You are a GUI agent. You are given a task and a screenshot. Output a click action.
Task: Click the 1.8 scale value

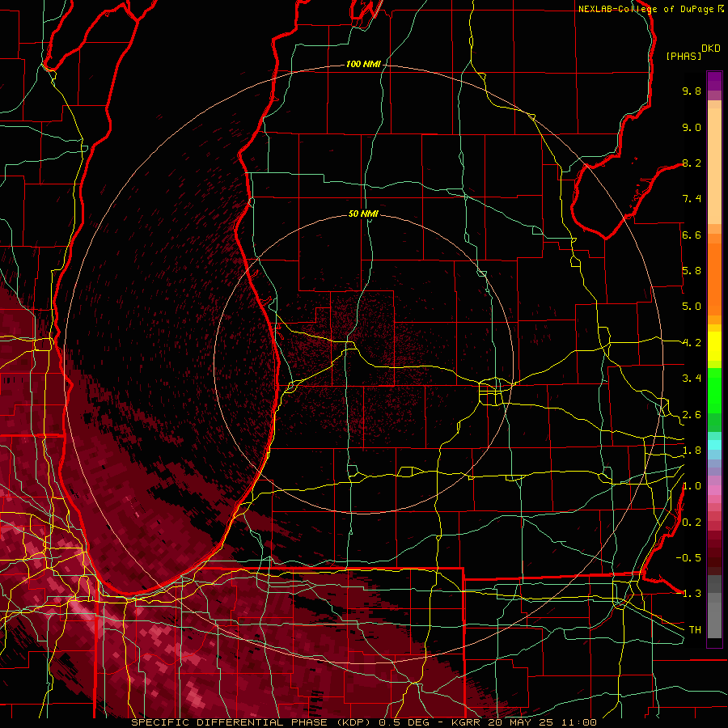[692, 451]
